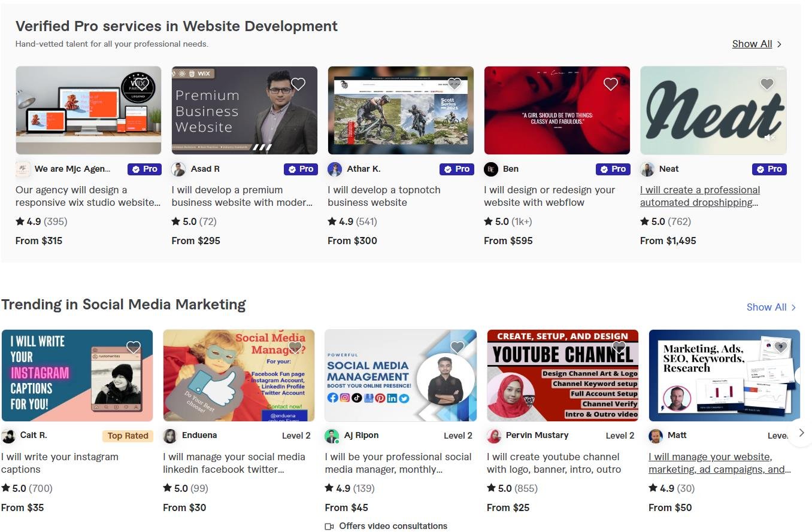Open Asad R's profile avatar

[x=178, y=169]
